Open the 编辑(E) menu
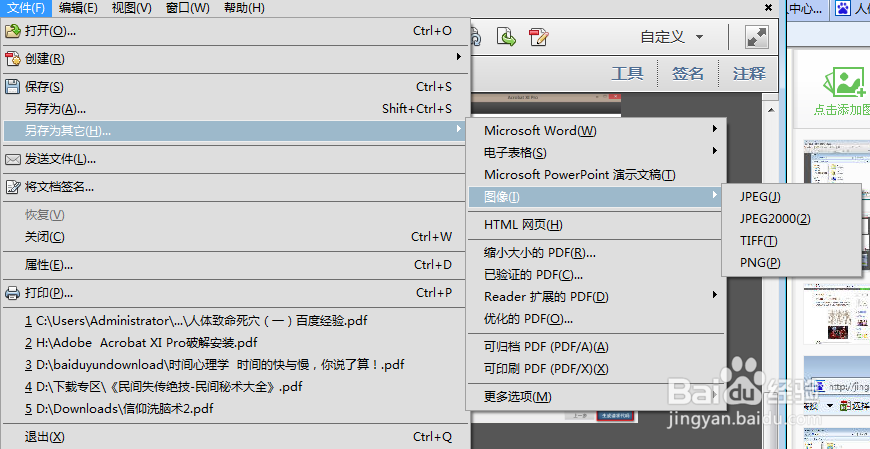Viewport: 870px width, 449px height. coord(78,8)
